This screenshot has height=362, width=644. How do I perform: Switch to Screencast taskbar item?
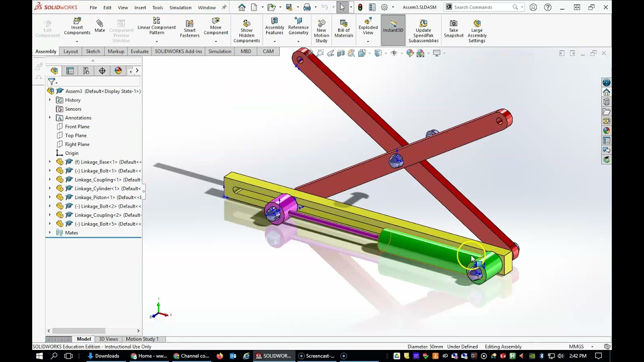(x=316, y=356)
